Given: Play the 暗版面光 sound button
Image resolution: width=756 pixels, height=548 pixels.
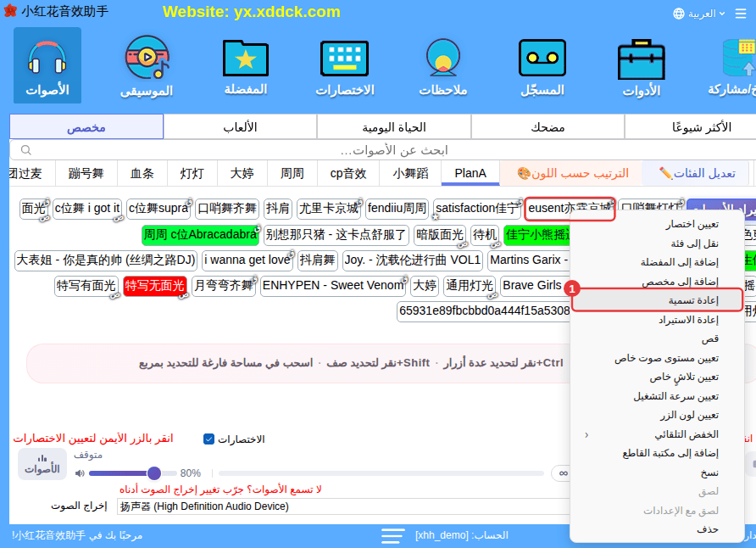Looking at the screenshot, I should click(x=439, y=234).
